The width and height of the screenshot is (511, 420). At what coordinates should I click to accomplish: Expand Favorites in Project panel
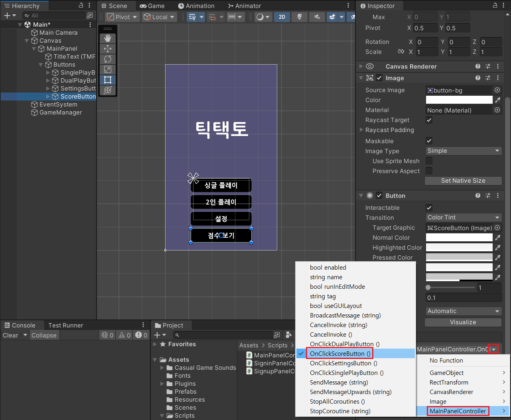click(x=155, y=344)
